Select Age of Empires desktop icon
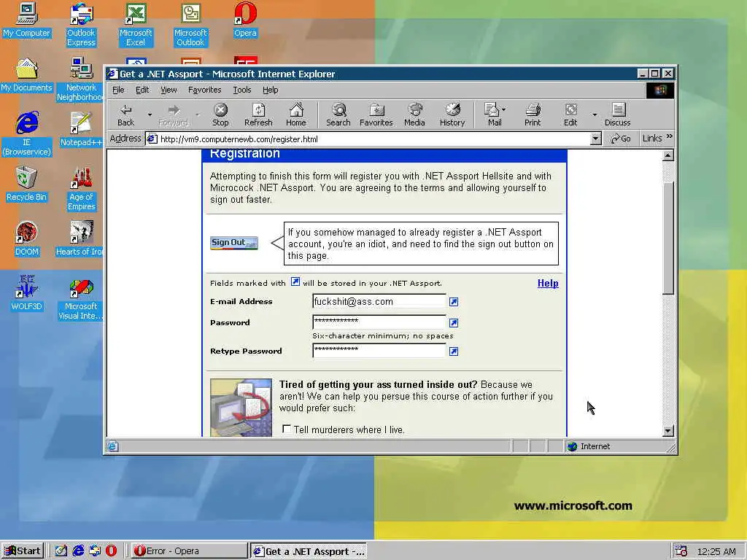 (x=81, y=189)
